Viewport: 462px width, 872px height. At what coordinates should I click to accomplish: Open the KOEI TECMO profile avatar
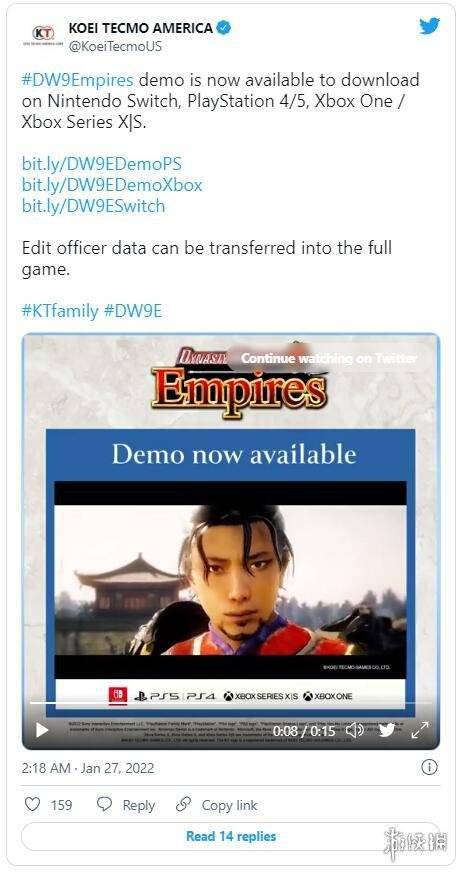coord(43,34)
